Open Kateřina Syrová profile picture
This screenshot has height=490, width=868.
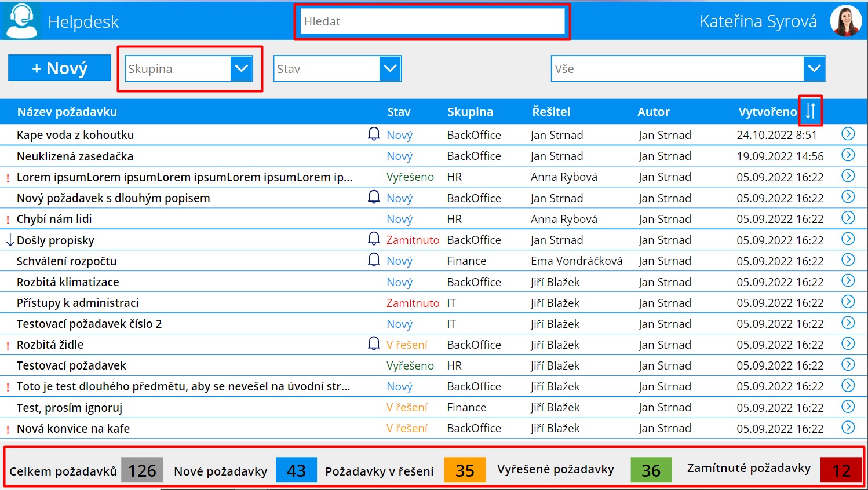pos(845,21)
